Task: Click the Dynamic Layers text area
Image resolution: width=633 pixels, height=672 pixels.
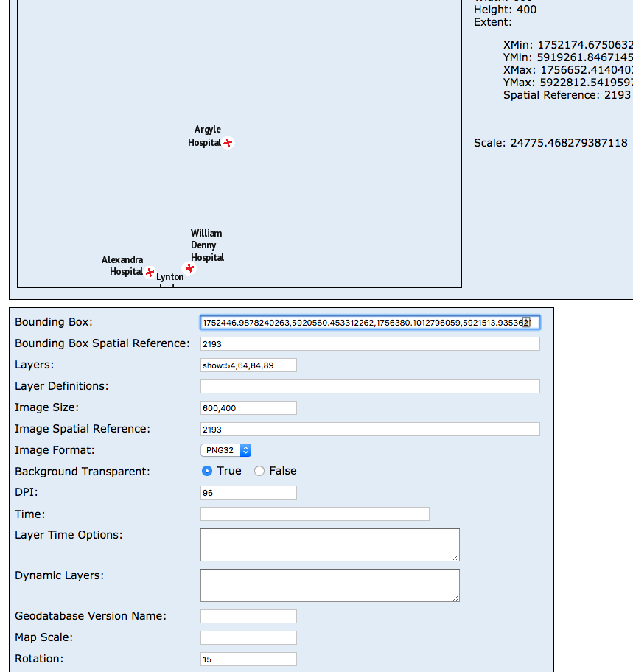Action: point(330,586)
